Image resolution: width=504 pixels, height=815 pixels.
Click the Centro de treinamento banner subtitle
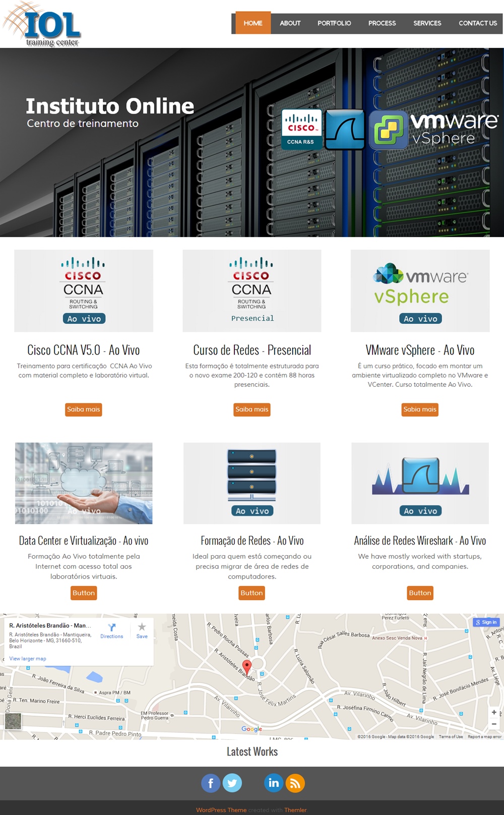[x=83, y=124]
